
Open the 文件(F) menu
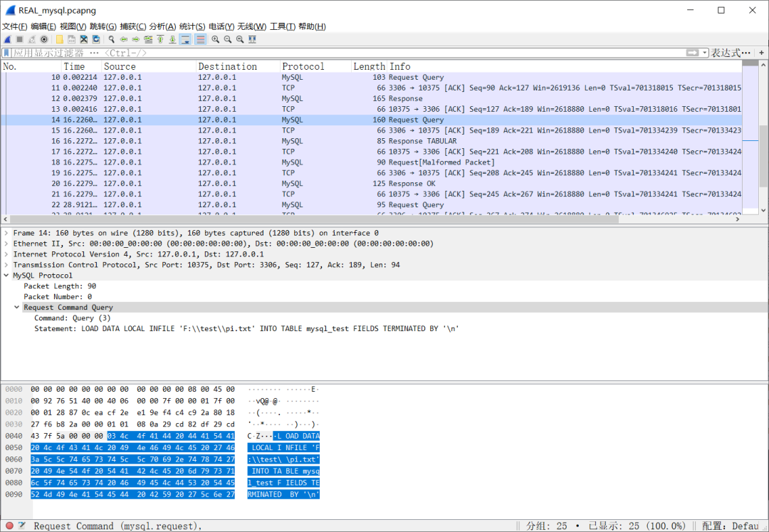coord(15,26)
